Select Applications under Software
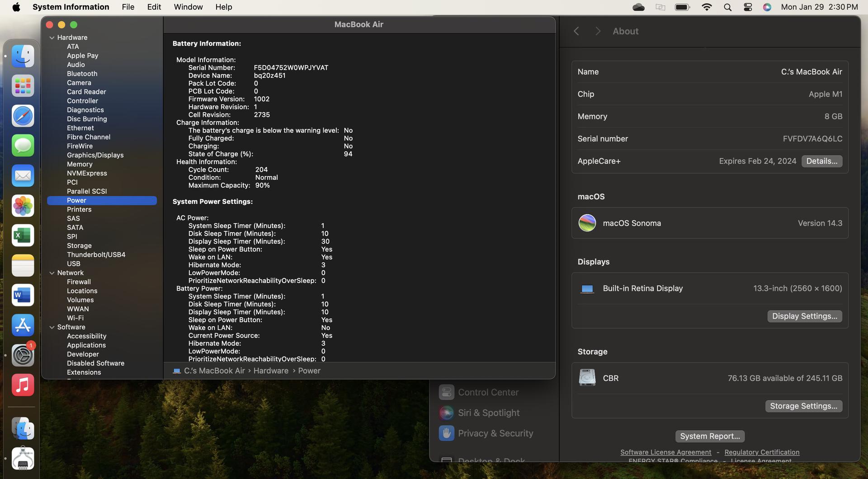This screenshot has height=479, width=868. (86, 345)
